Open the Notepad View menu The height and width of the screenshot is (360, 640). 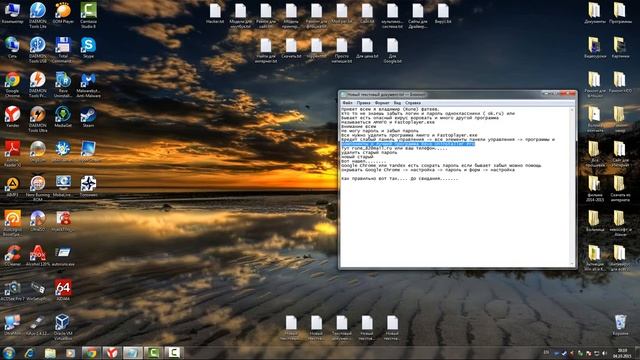coord(397,103)
